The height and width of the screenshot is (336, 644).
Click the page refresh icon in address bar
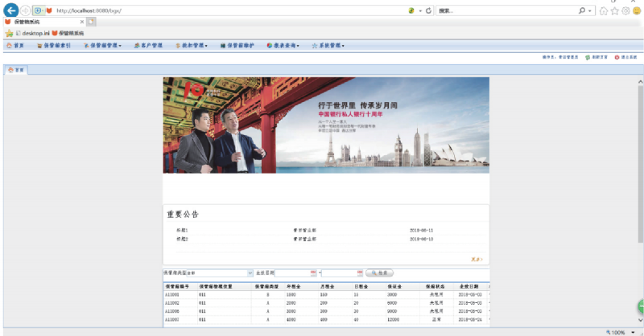[x=428, y=10]
